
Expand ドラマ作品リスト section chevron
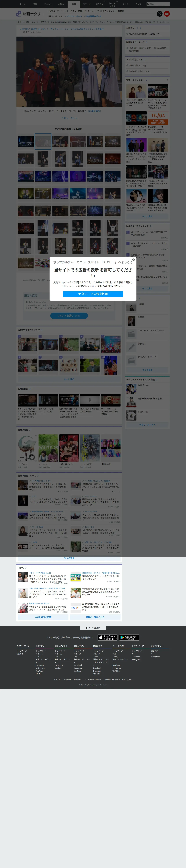coord(145,60)
